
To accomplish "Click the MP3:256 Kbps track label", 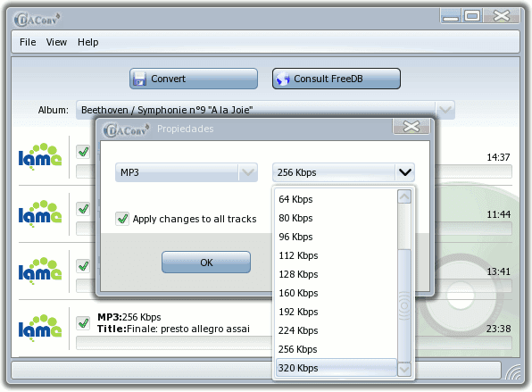I will (x=129, y=317).
